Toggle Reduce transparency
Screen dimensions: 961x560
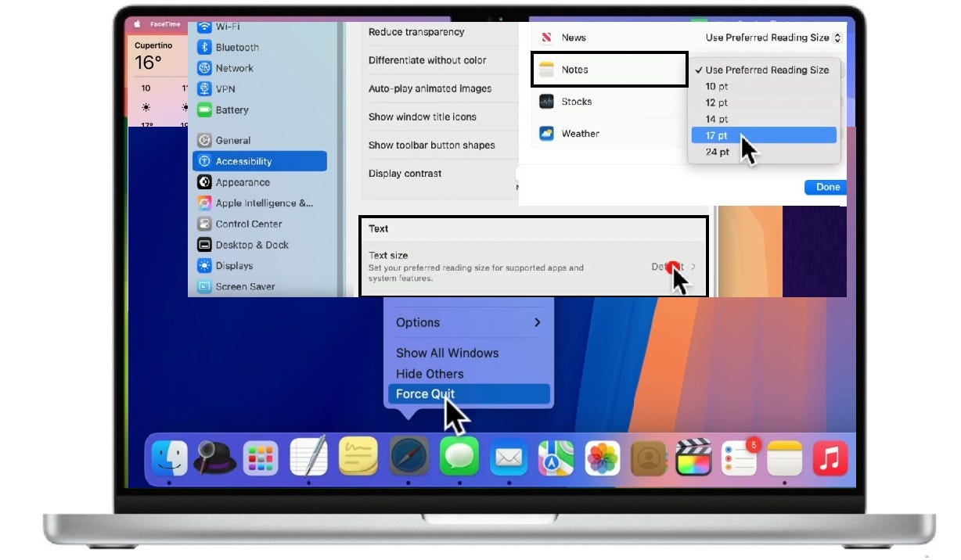417,32
